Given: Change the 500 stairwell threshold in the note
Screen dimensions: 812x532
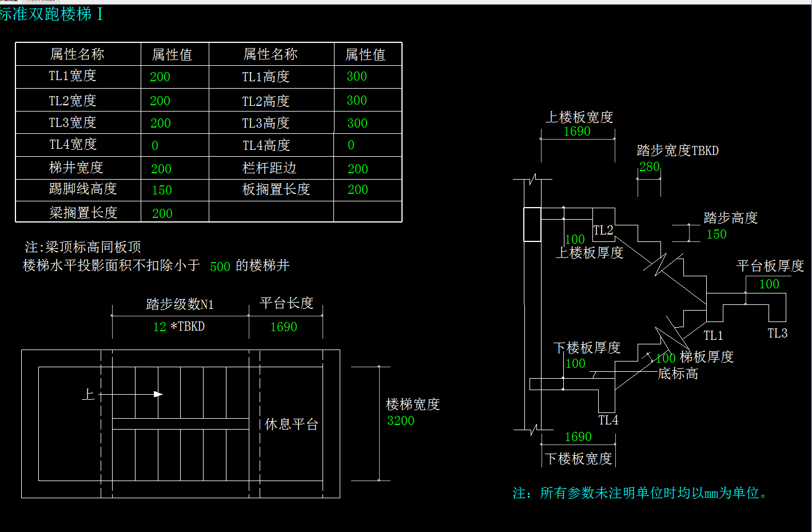Looking at the screenshot, I should point(220,267).
